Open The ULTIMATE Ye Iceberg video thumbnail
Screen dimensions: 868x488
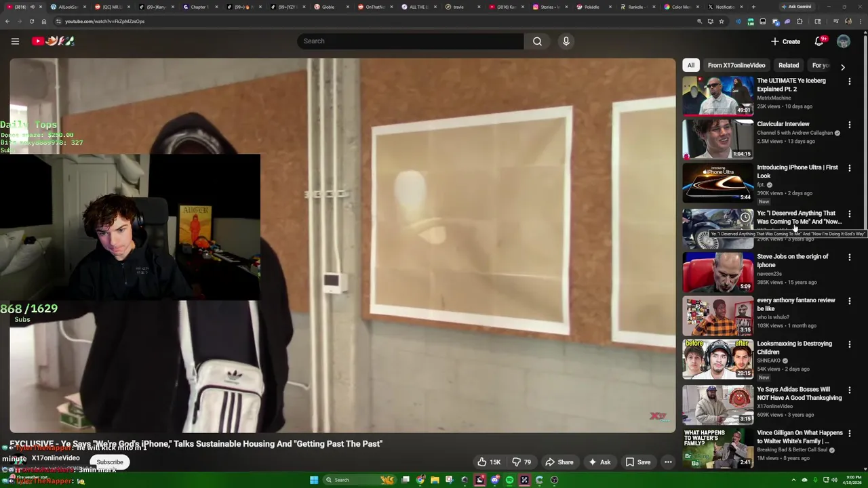pos(718,95)
